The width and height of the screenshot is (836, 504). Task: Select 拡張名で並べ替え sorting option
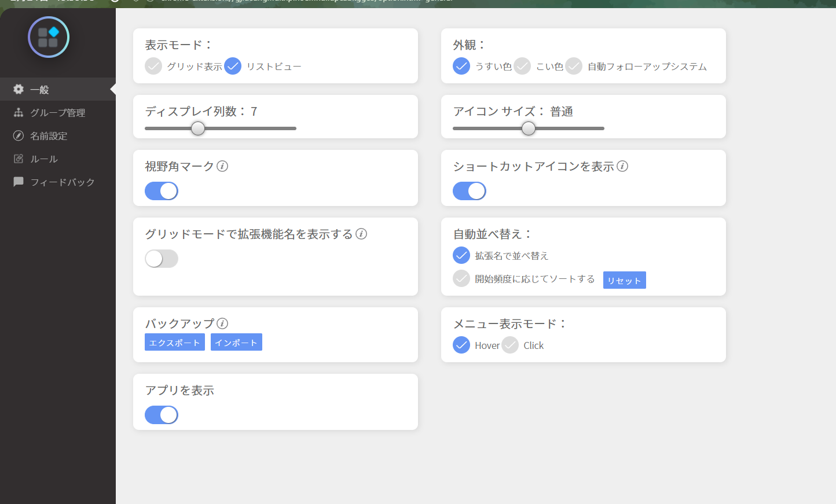pyautogui.click(x=461, y=255)
